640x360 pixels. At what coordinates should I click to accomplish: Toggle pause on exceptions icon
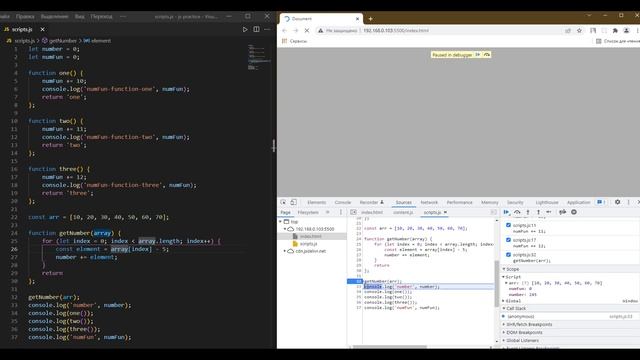(574, 212)
